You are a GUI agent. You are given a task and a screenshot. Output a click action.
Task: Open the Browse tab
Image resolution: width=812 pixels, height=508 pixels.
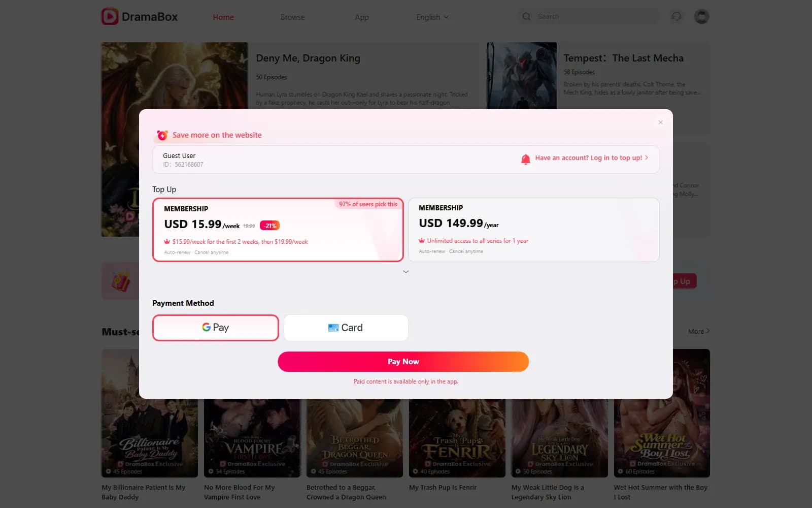292,17
